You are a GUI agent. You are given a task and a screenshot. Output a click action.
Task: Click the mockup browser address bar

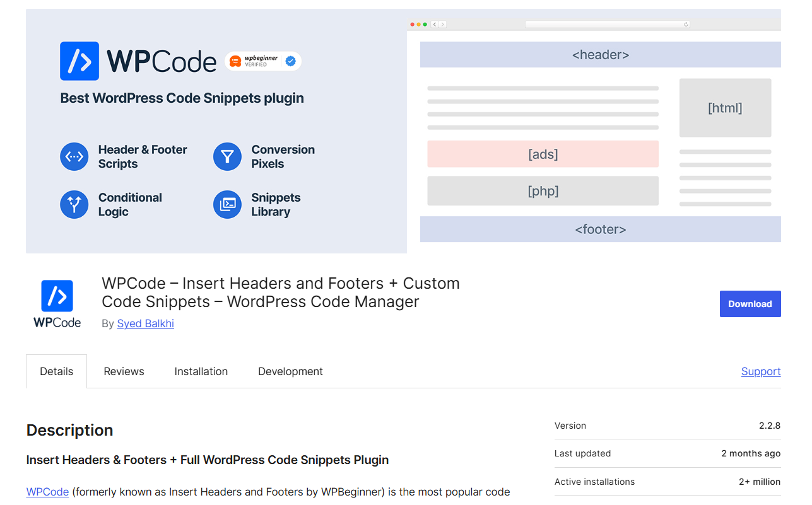(606, 24)
